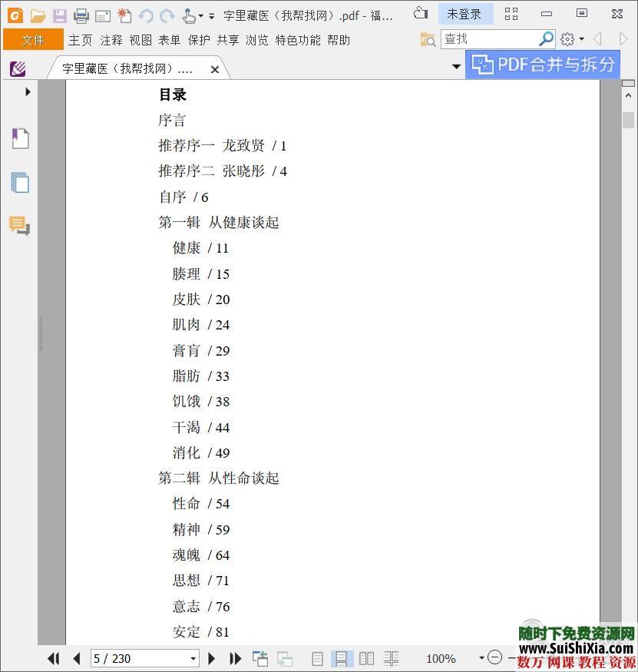Open a file using the folder icon
Image resolution: width=638 pixels, height=672 pixels.
tap(38, 15)
